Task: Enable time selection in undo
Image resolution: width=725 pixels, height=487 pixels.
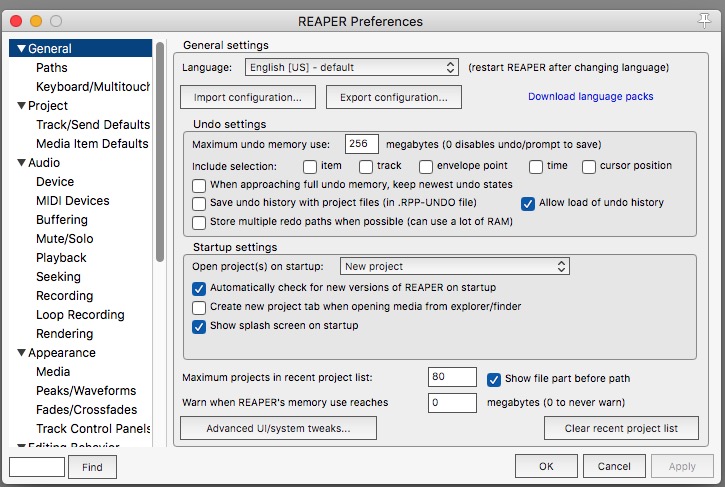Action: pyautogui.click(x=536, y=166)
